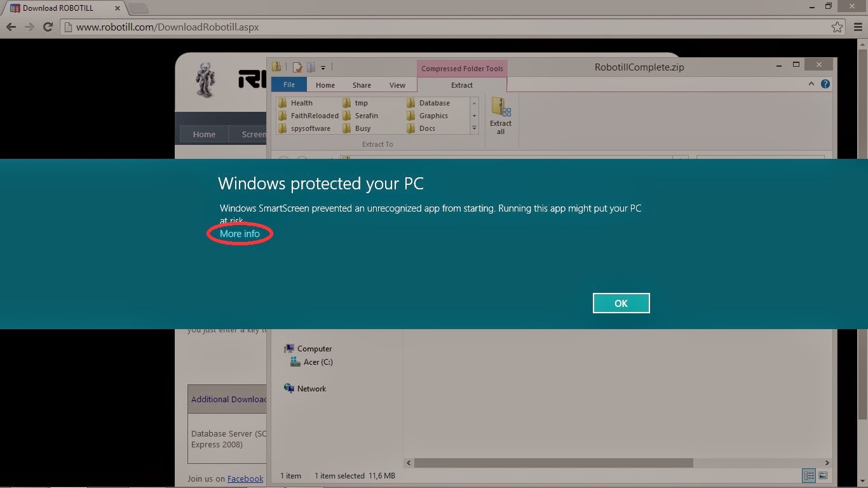The width and height of the screenshot is (868, 488).
Task: Click the Explorer horizontal scrollbar thumb
Action: click(x=553, y=463)
